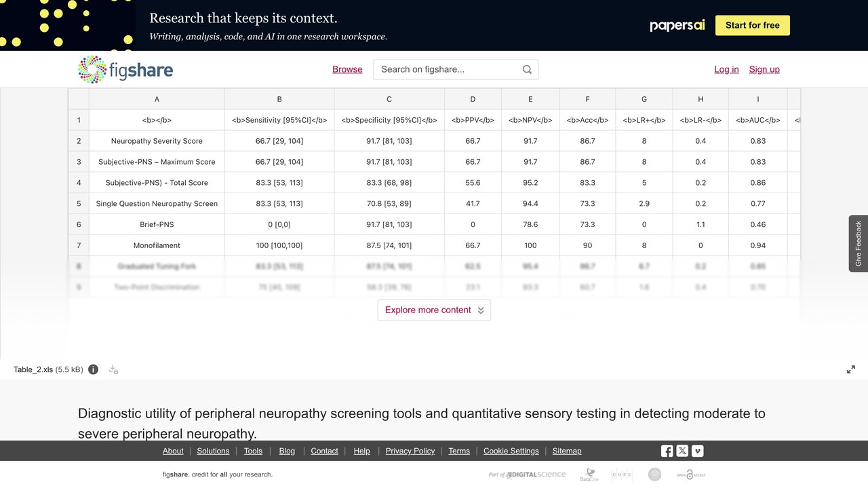Select column A header
This screenshot has height=488, width=868.
tap(157, 99)
